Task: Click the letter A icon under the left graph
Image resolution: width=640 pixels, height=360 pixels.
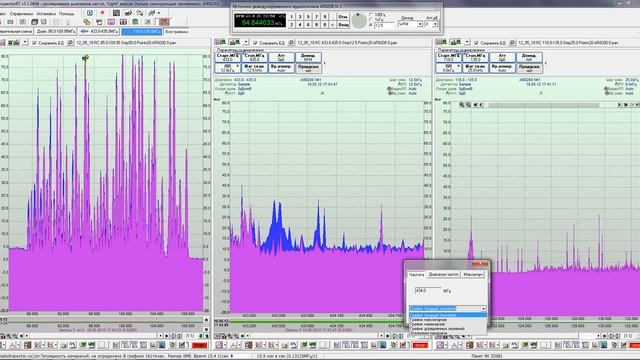Action: coord(12,345)
